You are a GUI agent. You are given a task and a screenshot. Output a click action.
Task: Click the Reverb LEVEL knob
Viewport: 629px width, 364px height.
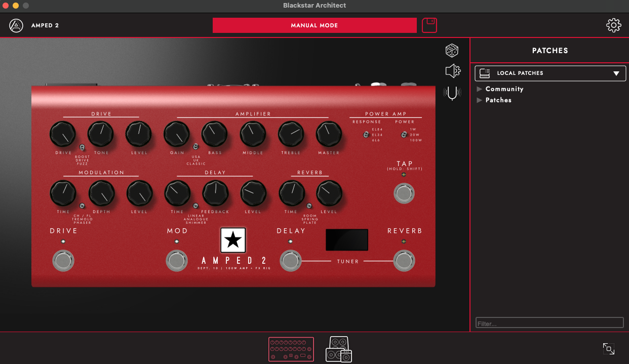click(x=329, y=193)
